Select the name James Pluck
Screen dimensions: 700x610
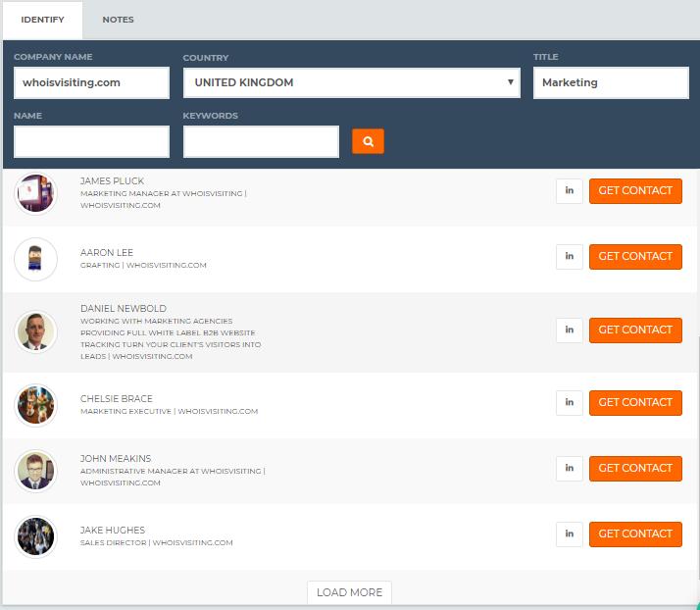tap(112, 180)
